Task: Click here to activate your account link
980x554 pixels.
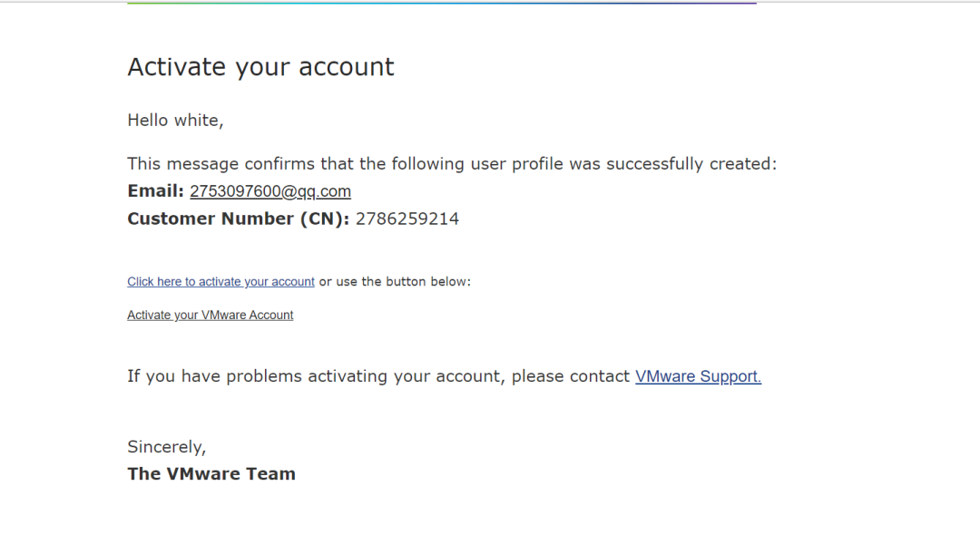Action: pyautogui.click(x=220, y=282)
